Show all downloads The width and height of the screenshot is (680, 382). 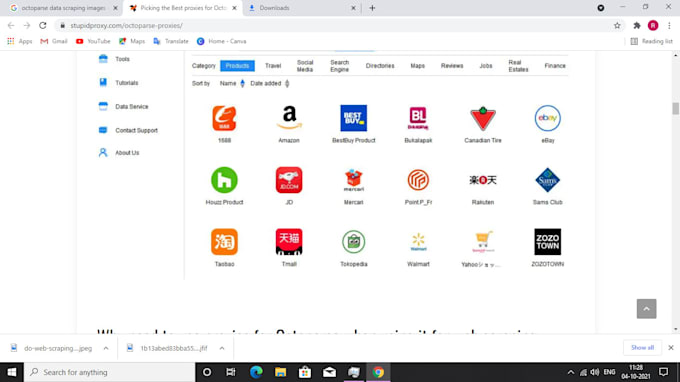coord(642,347)
